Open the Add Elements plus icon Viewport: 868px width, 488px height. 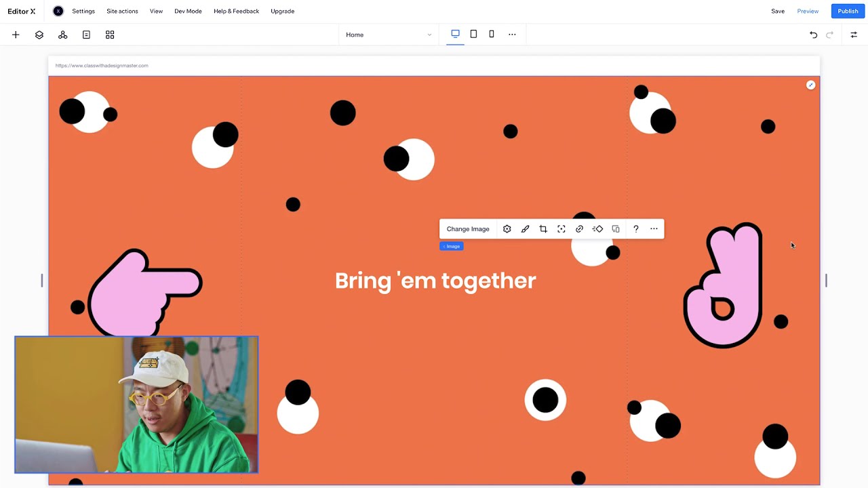click(16, 35)
